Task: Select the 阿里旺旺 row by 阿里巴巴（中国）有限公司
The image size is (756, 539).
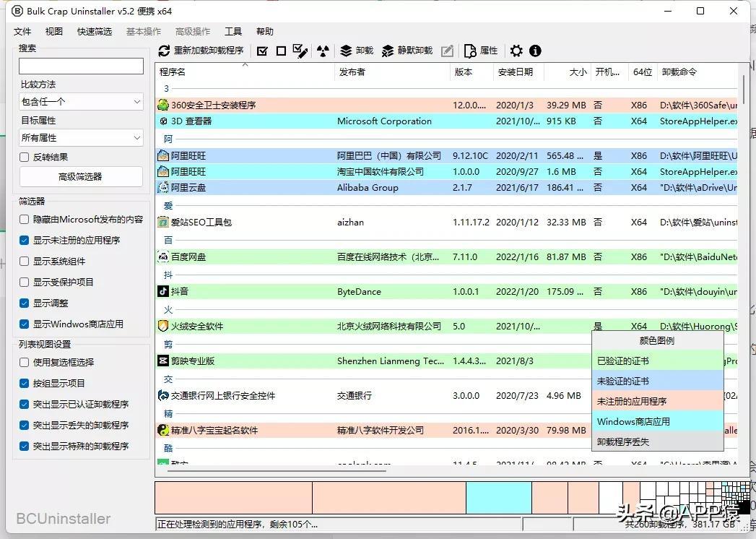Action: [446, 156]
